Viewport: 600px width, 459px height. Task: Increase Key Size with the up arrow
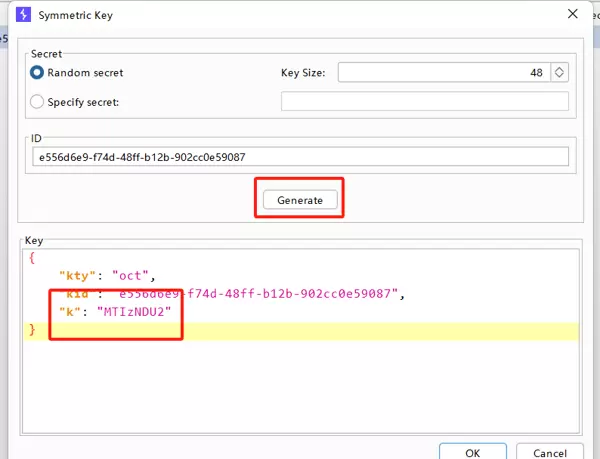[x=560, y=68]
